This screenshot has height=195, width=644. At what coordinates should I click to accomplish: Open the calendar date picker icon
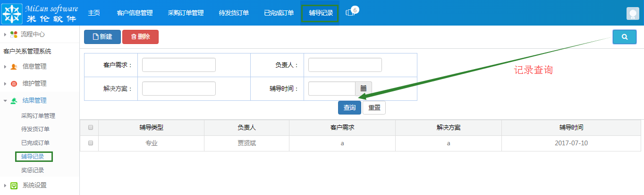click(363, 89)
